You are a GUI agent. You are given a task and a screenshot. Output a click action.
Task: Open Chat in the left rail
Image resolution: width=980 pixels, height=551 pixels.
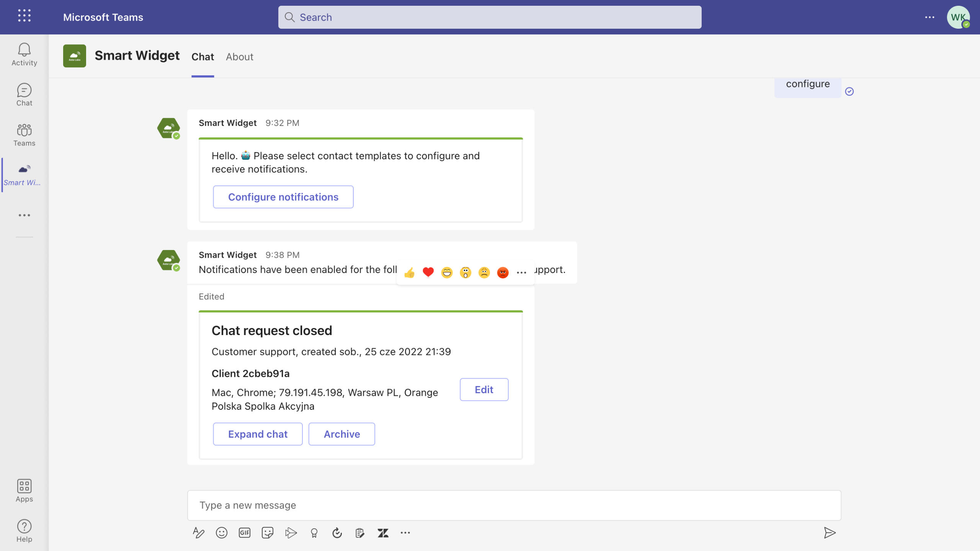[24, 95]
